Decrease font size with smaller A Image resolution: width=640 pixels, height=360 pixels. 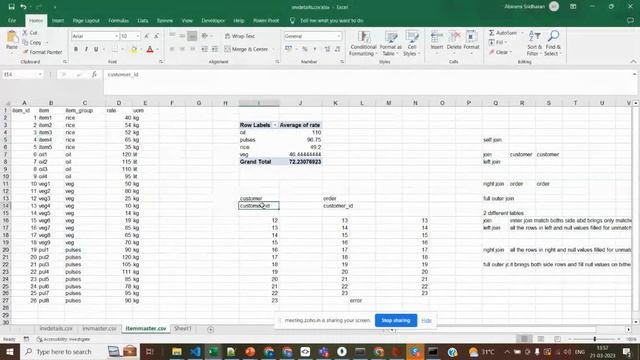click(156, 36)
